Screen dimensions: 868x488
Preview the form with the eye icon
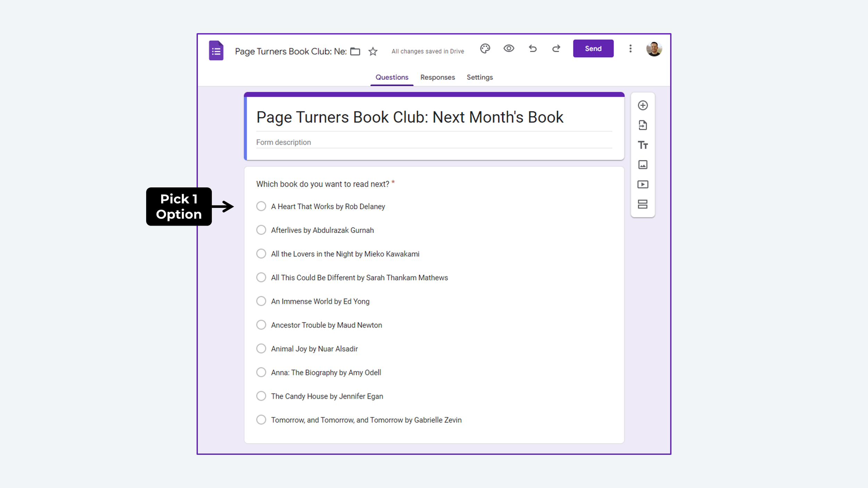tap(509, 49)
